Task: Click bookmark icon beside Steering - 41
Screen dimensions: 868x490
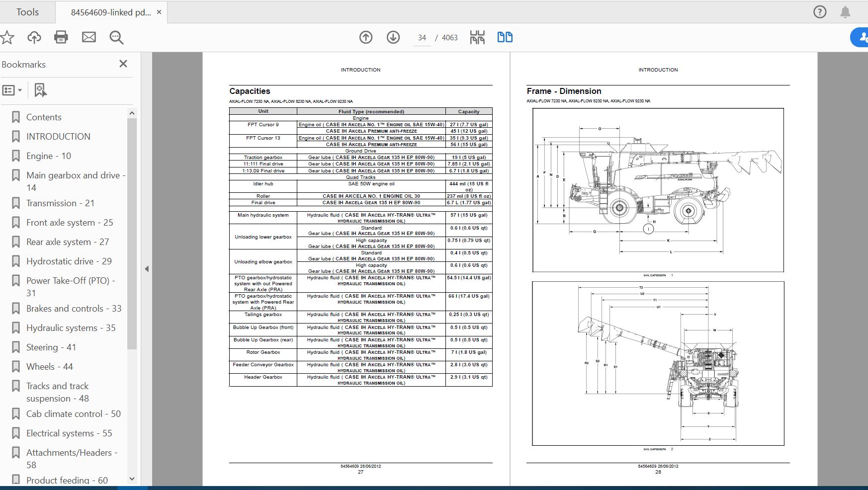Action: coord(16,347)
